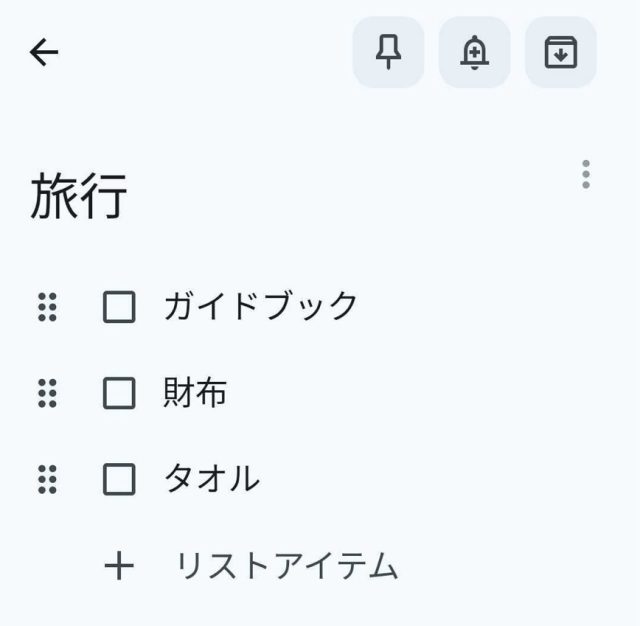Click the plus icon to add an item
This screenshot has width=640, height=626.
[119, 566]
